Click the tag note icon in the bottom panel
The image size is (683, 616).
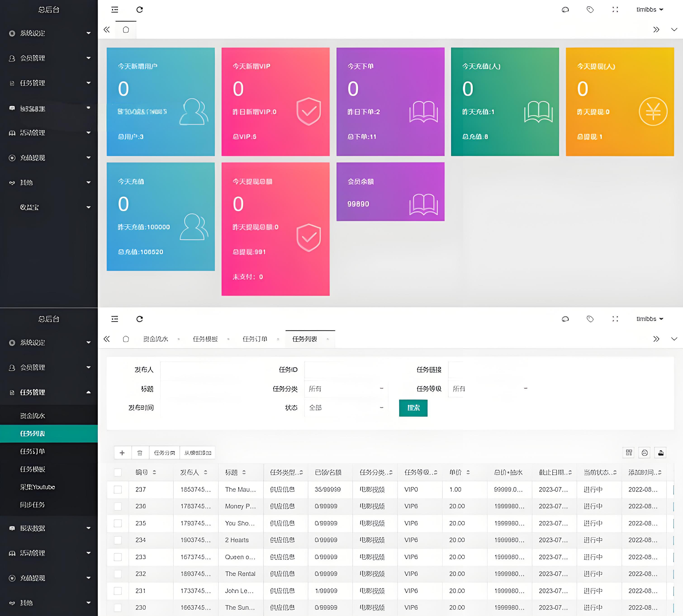point(590,319)
